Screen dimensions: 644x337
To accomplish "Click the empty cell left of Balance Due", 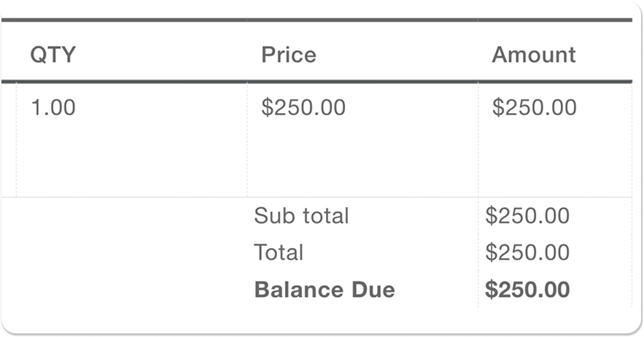I will coord(124,290).
